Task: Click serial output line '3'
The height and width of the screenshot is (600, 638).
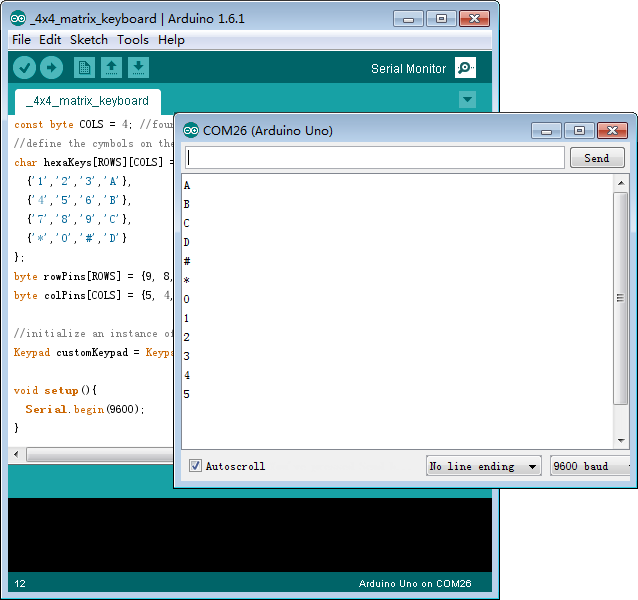Action: tap(186, 356)
